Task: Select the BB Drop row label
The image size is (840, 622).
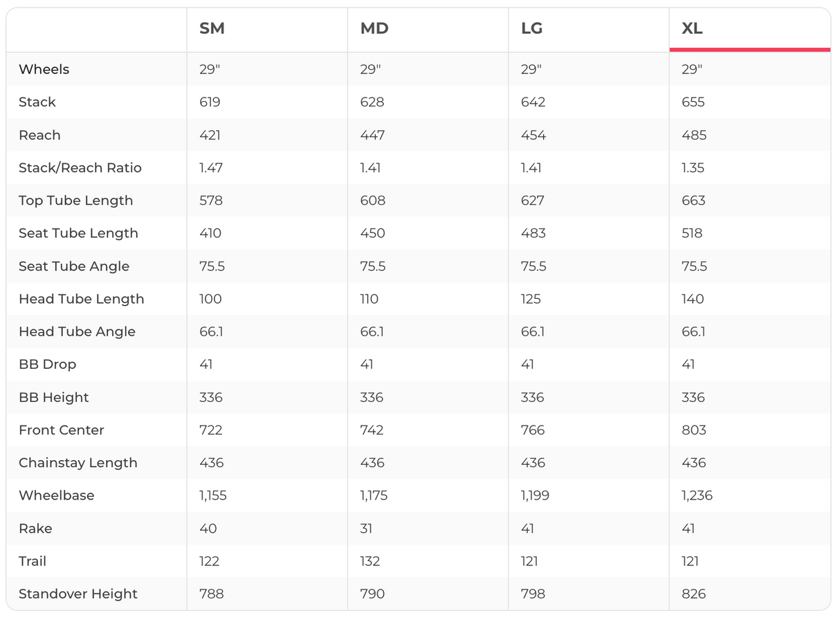Action: pos(47,365)
